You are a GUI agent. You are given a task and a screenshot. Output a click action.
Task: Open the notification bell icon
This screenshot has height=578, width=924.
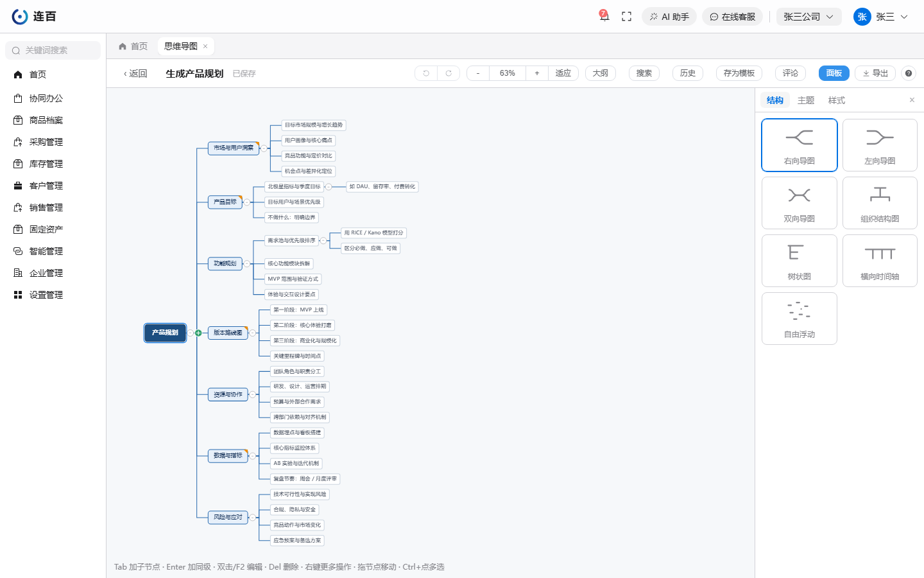point(604,16)
